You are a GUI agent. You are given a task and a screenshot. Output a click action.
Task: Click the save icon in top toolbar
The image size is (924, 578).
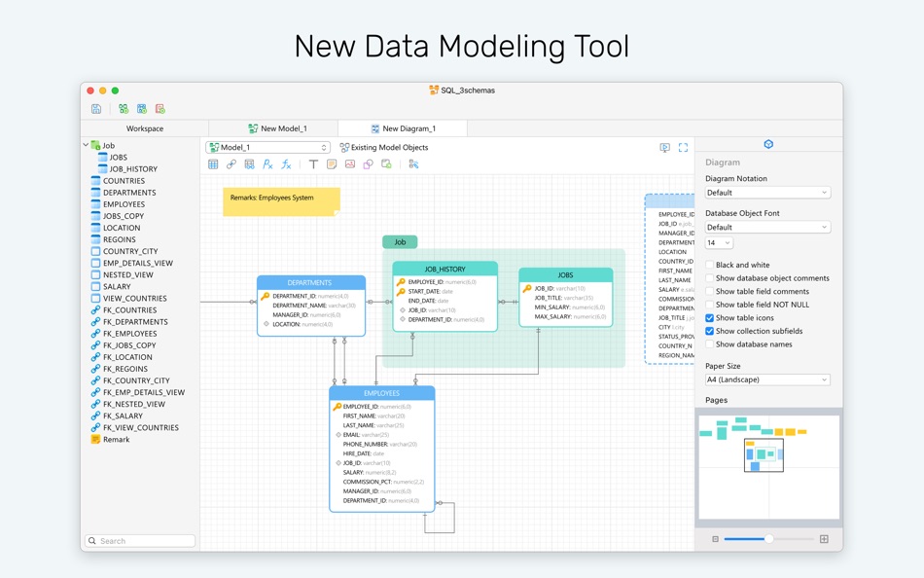click(96, 109)
